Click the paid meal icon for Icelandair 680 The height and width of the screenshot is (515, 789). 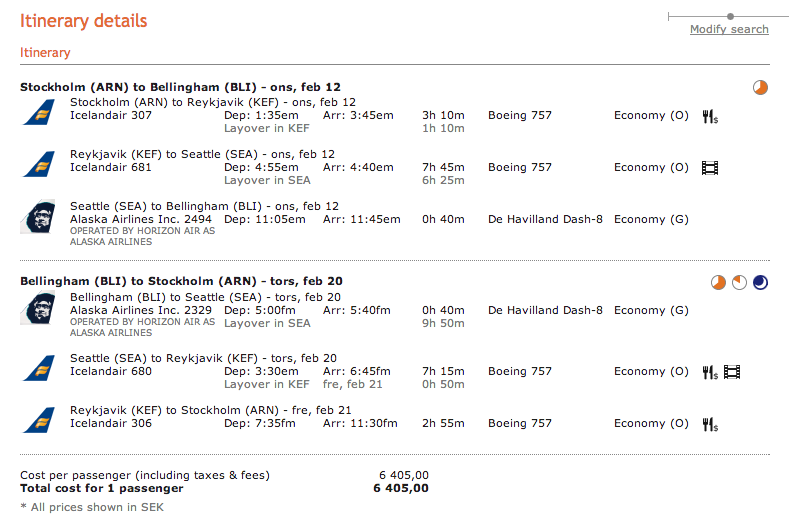tap(710, 372)
